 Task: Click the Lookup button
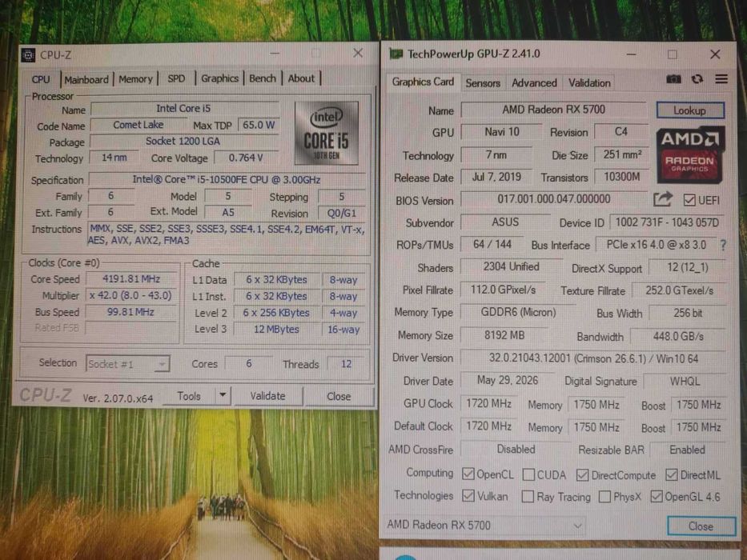(690, 110)
